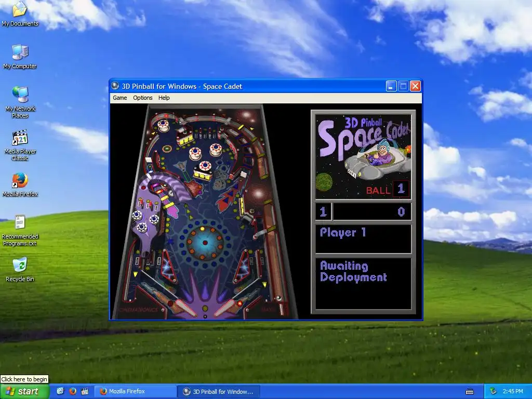Select the Media Player Classic shortcut
This screenshot has width=532, height=399.
point(20,145)
